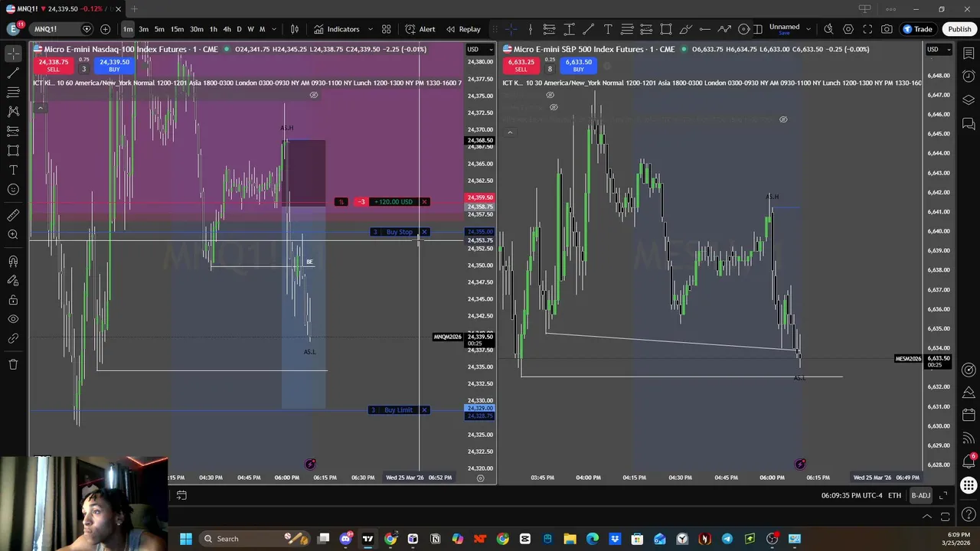Open the chart type candlestick selector
Screen dimensions: 980x551
[x=294, y=29]
